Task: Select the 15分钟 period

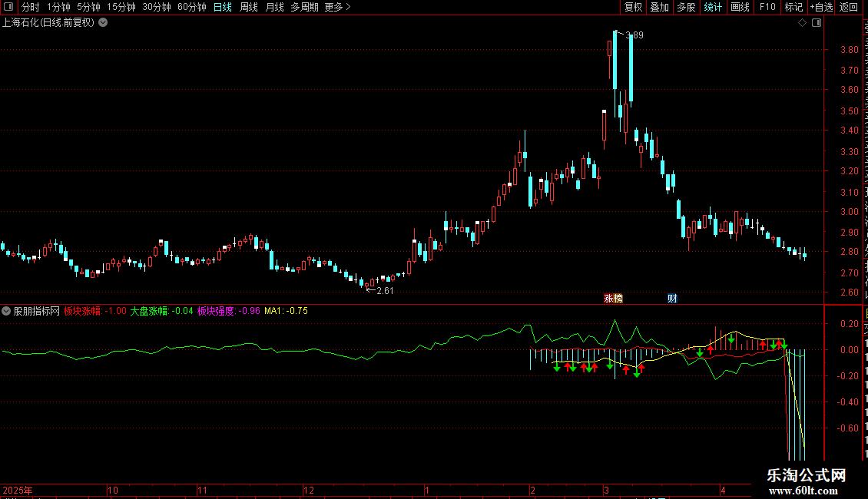Action: click(121, 7)
